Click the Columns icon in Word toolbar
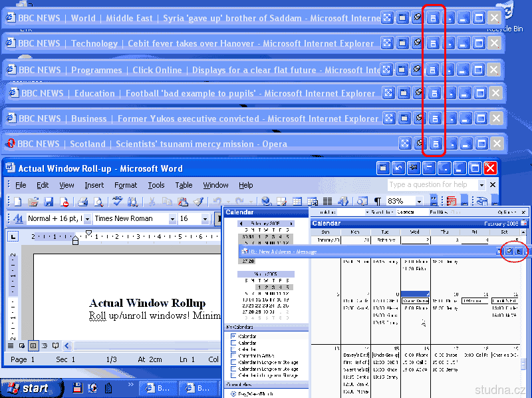Viewport: 532px width, 398px height. [x=327, y=202]
